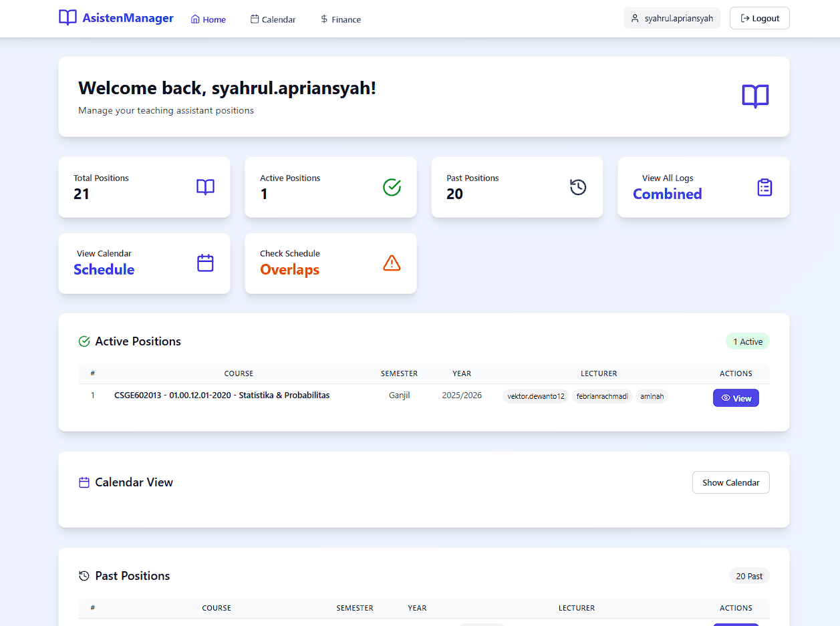The image size is (840, 626).
Task: Select the course CSGE602013 Statistika & Probabilitas
Action: 222,396
